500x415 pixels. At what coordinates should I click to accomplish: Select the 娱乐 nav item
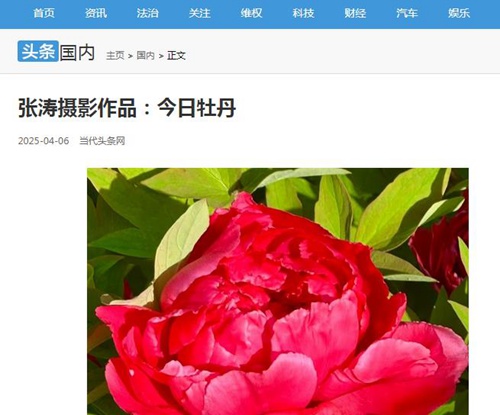[459, 13]
